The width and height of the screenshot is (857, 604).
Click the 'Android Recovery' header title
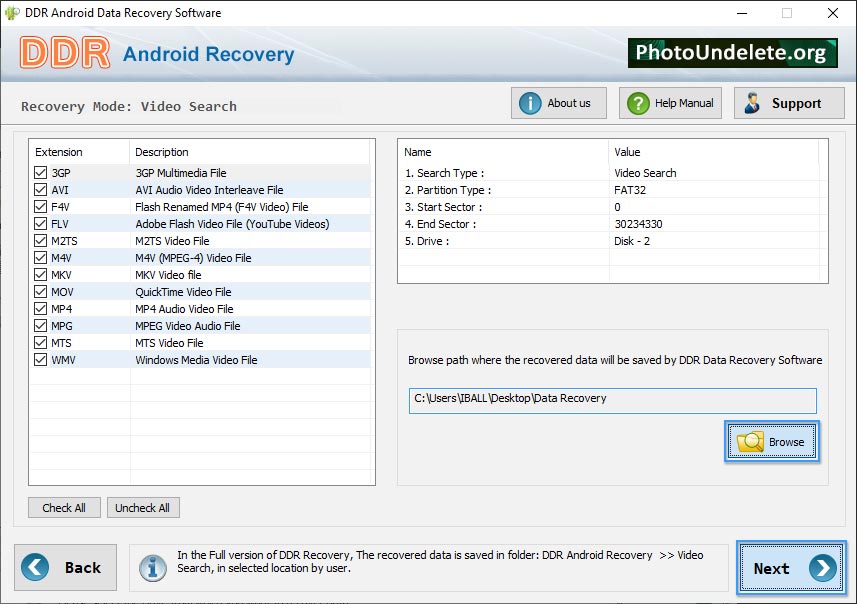click(209, 54)
